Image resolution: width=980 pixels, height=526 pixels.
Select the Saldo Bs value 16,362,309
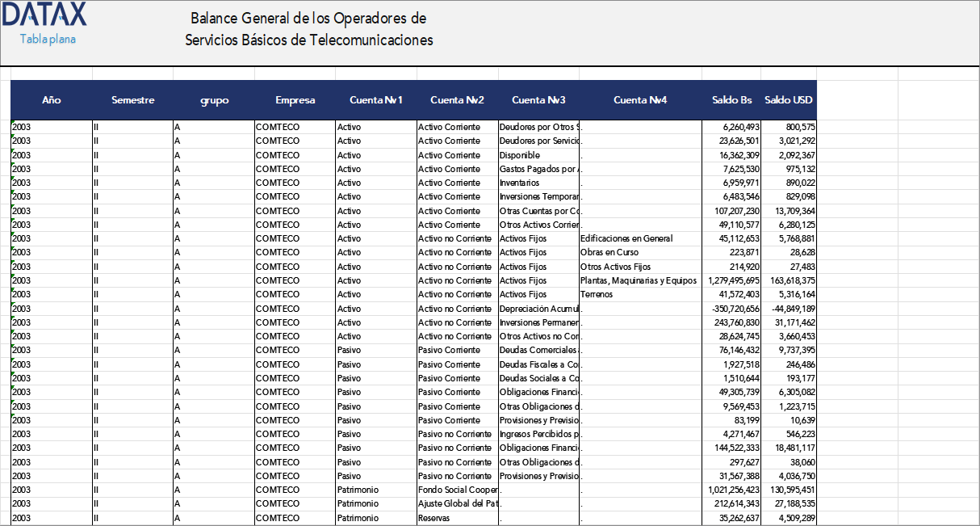[732, 155]
